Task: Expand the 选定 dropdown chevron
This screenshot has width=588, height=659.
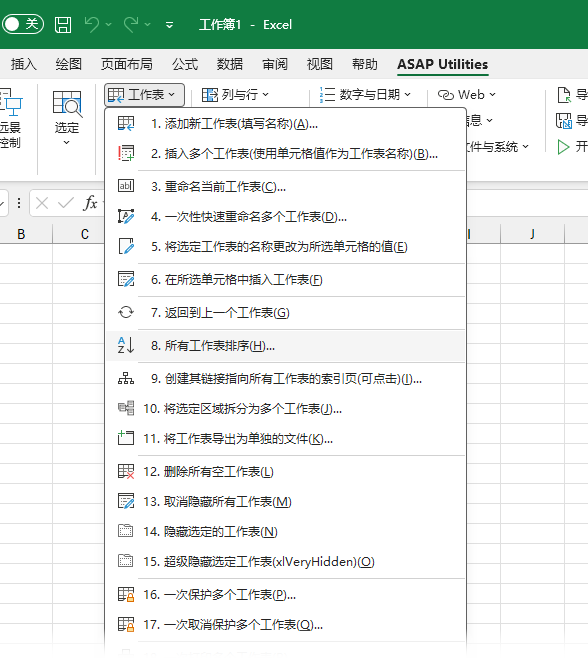Action: point(66,143)
